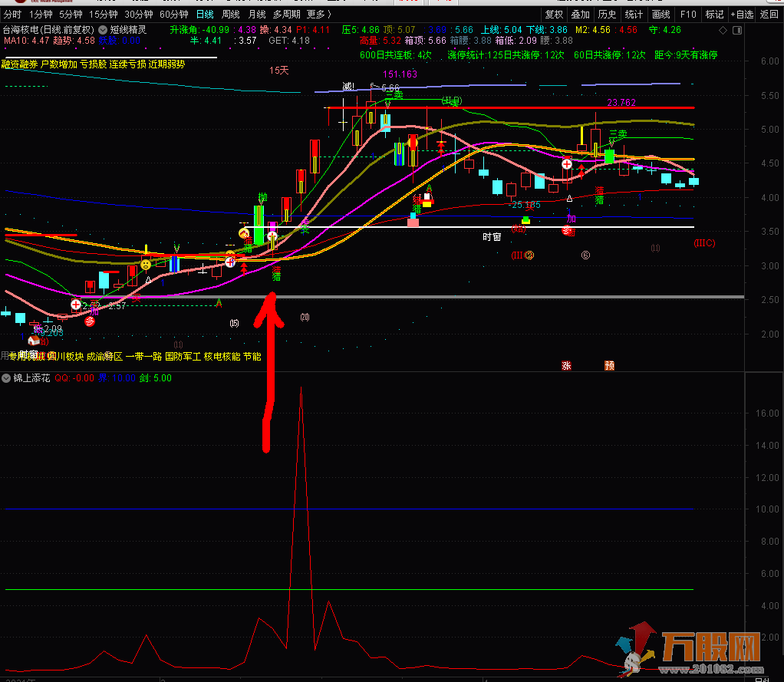Click the red house icon at chart bottom
The width and height of the screenshot is (784, 682).
(x=33, y=340)
